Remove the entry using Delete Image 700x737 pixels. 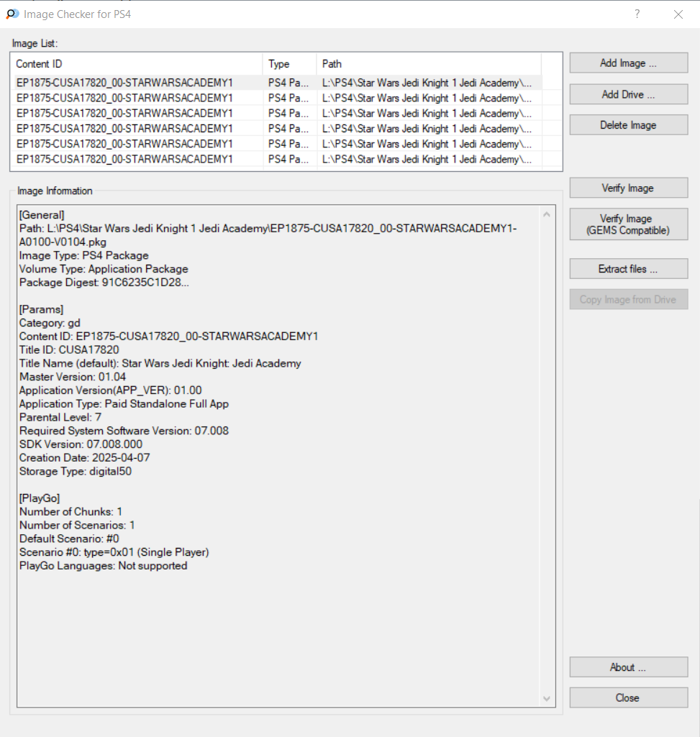pyautogui.click(x=629, y=125)
